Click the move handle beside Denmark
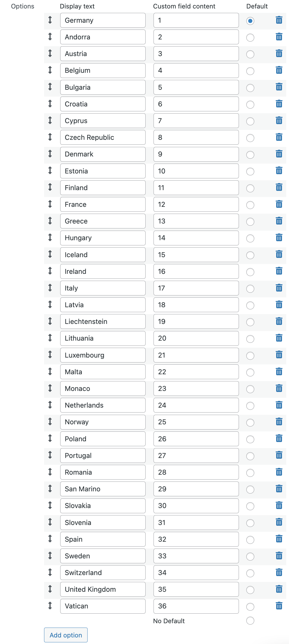The height and width of the screenshot is (644, 289). coord(50,153)
